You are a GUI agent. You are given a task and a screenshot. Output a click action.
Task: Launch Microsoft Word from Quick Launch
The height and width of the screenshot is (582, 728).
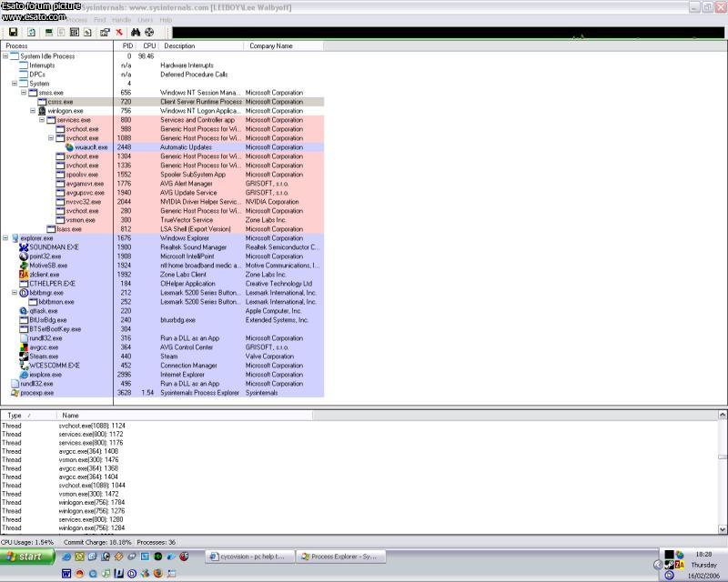coord(66,574)
